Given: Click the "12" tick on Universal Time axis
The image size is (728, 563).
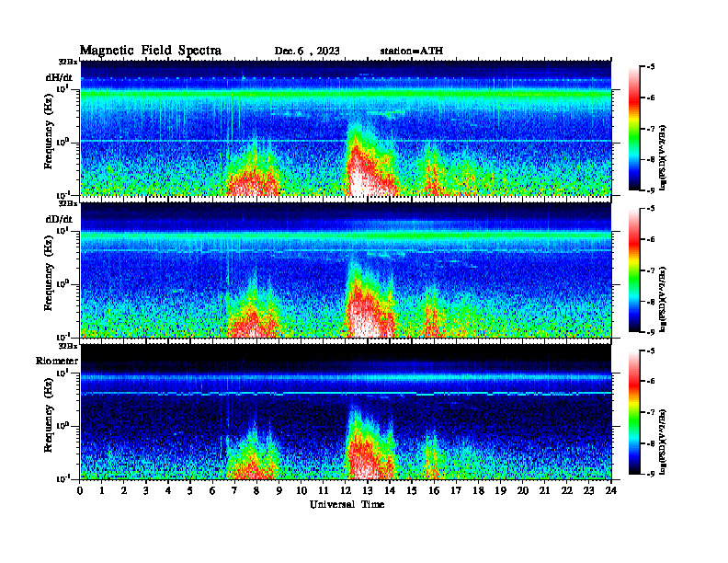Looking at the screenshot, I should 346,490.
